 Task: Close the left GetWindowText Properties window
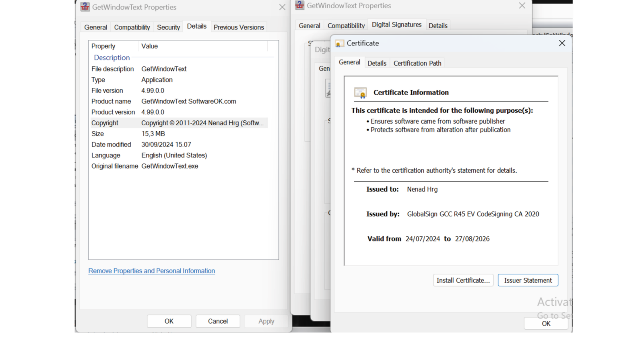point(282,7)
